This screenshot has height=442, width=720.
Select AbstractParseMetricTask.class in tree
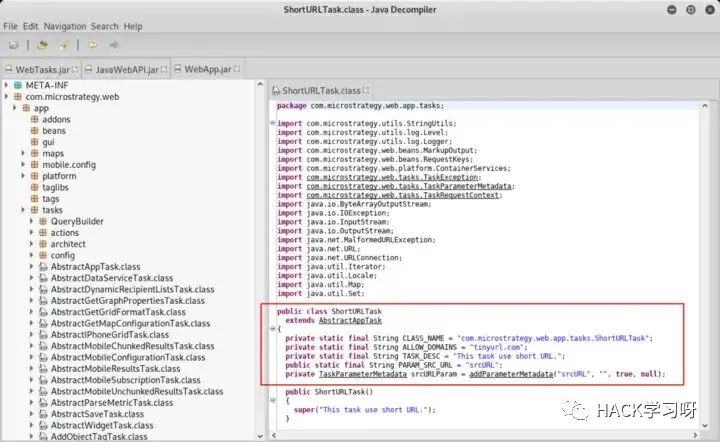(x=112, y=403)
